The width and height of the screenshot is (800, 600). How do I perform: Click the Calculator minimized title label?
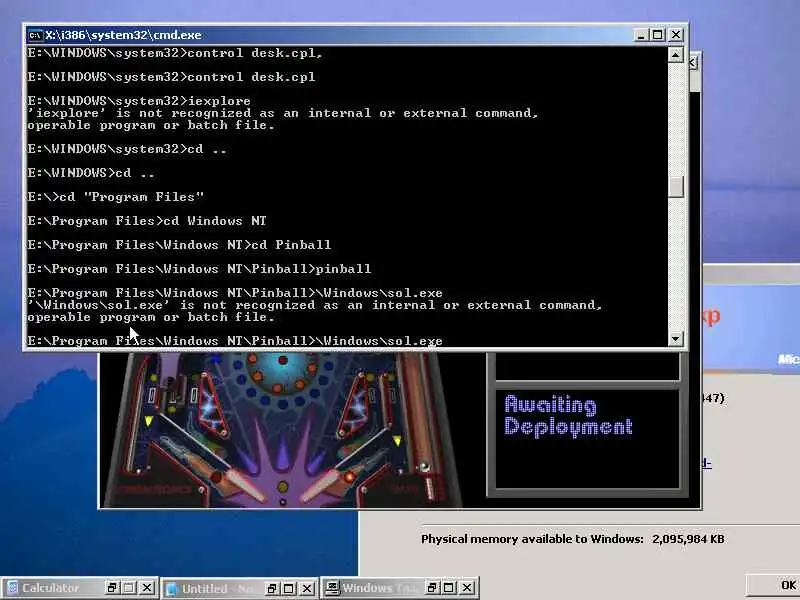click(50, 588)
